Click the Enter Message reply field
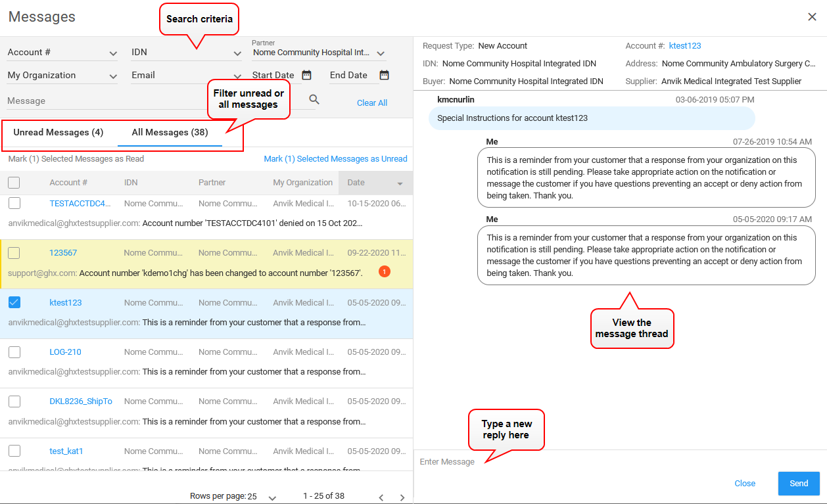Viewport: 827px width, 504px height. [x=592, y=462]
